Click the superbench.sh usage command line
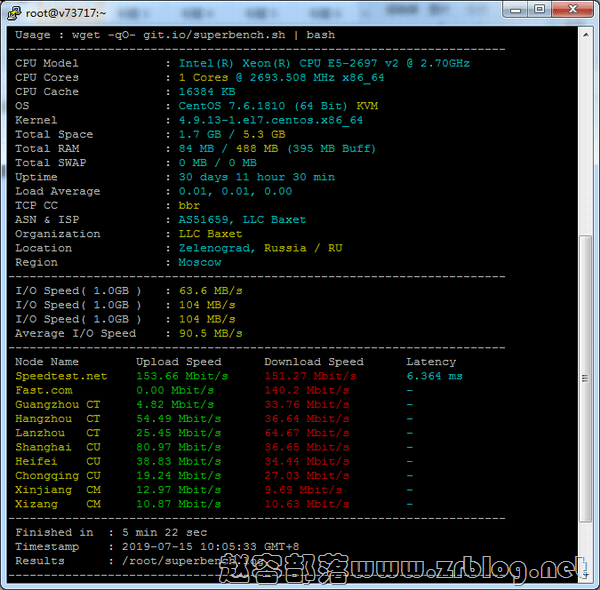This screenshot has height=590, width=600. click(x=175, y=35)
